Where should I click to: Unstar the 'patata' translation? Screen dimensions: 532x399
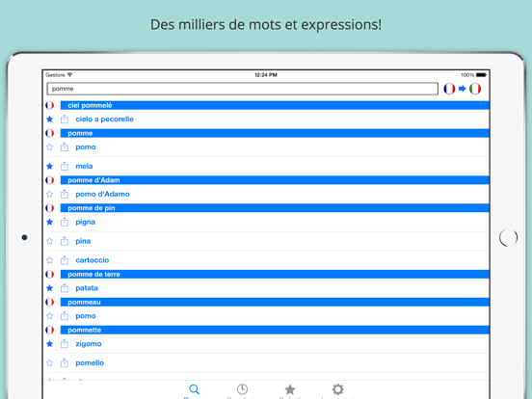49,288
